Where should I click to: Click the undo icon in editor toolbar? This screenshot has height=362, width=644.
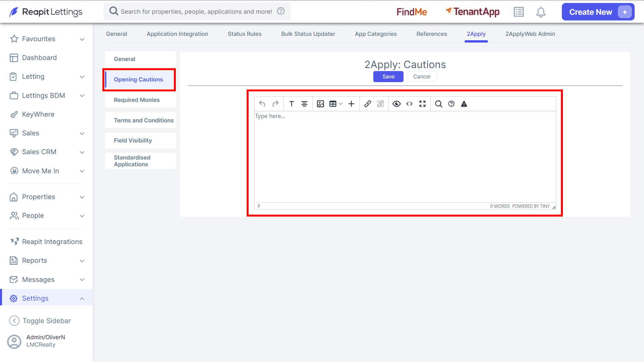pos(262,104)
